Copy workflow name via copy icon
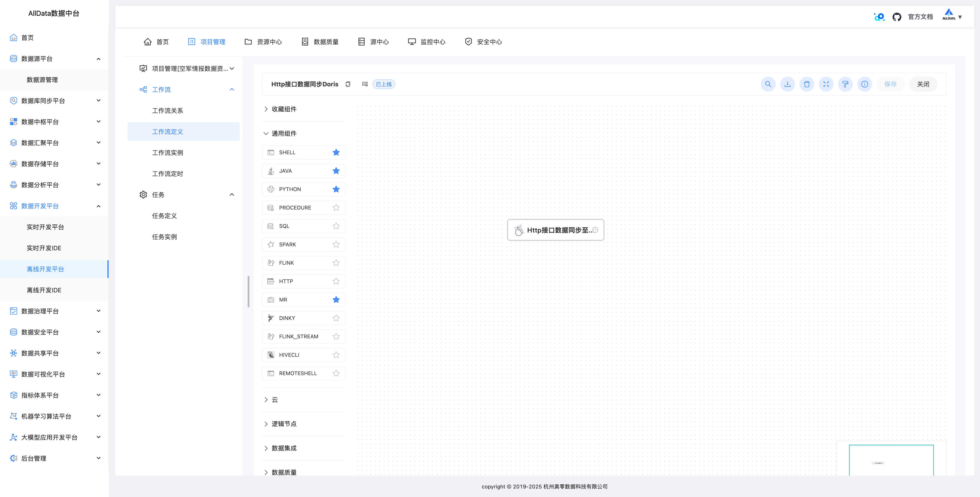 [x=348, y=84]
